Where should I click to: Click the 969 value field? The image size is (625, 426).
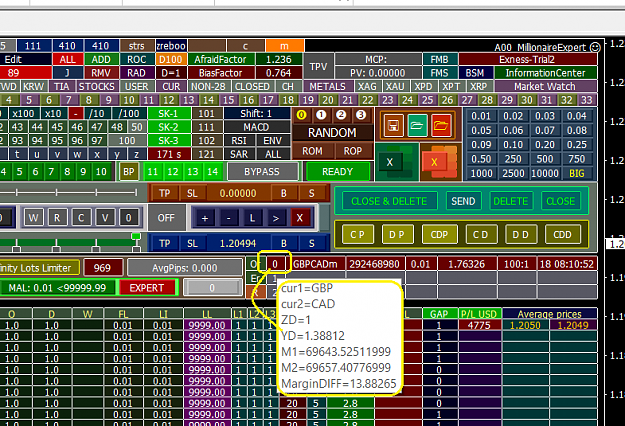tap(102, 268)
